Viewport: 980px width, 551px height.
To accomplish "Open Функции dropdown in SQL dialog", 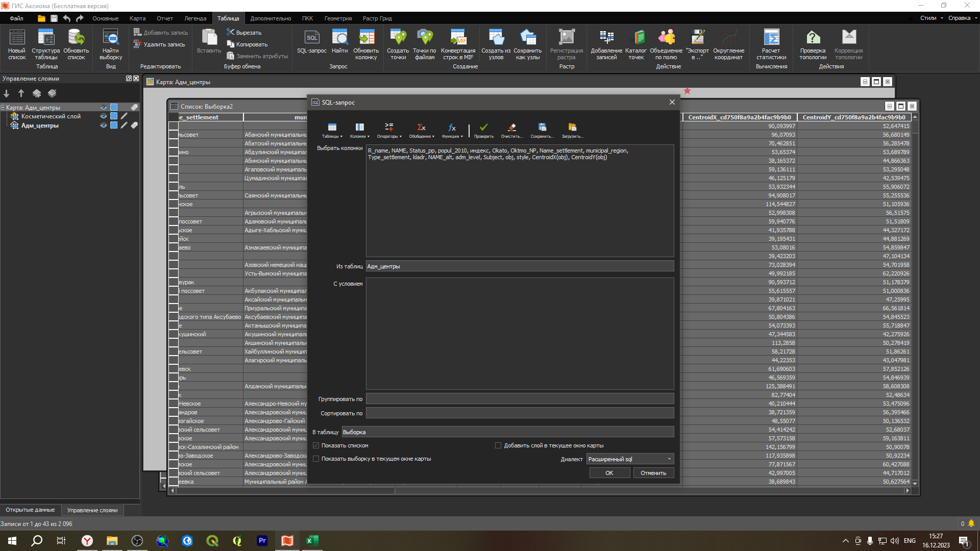I will pyautogui.click(x=452, y=130).
